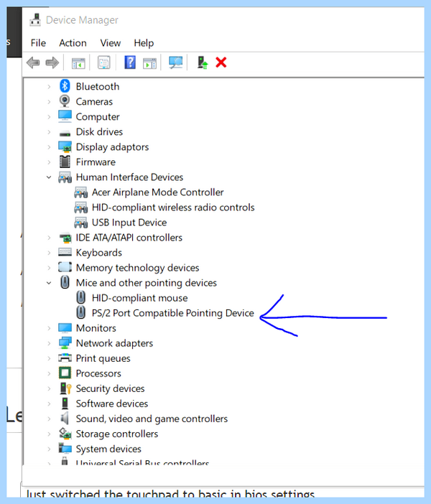Click the blue Help question mark icon

(x=130, y=62)
